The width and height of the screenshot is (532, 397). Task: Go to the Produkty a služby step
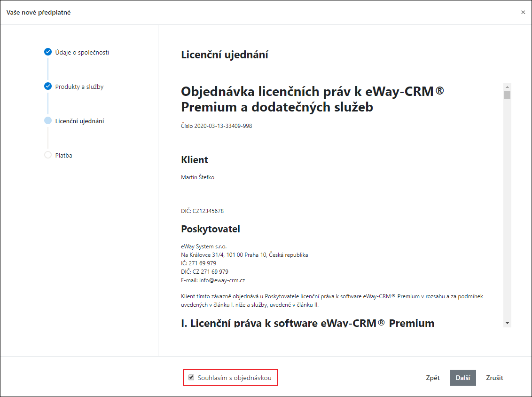point(79,87)
